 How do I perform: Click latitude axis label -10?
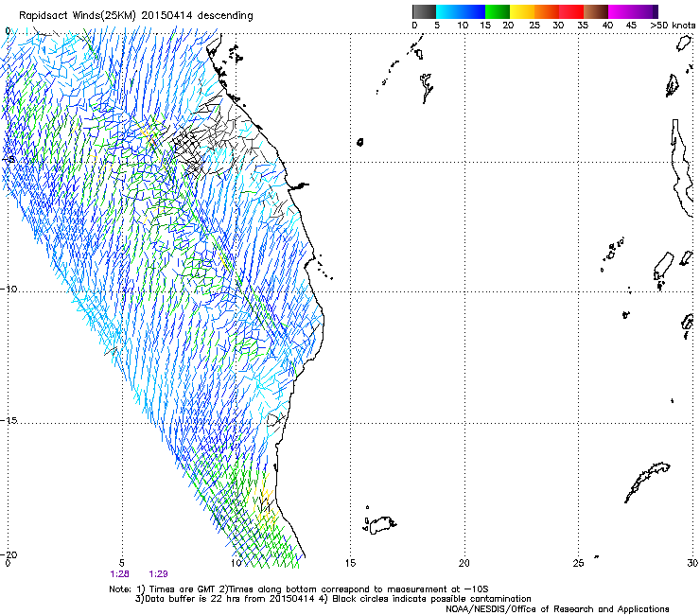coord(9,289)
